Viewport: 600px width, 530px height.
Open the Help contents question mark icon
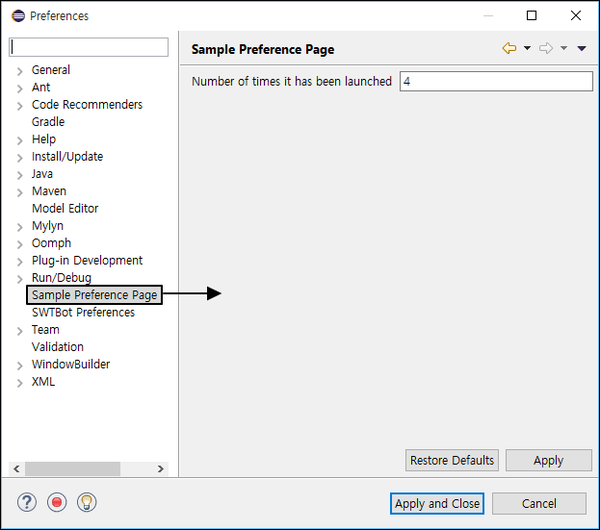coord(27,502)
